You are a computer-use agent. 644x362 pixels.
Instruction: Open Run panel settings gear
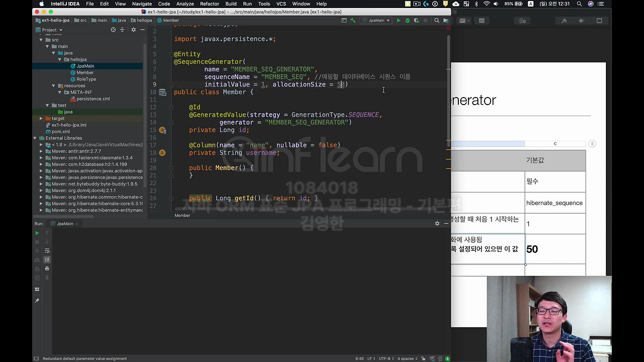(437, 223)
